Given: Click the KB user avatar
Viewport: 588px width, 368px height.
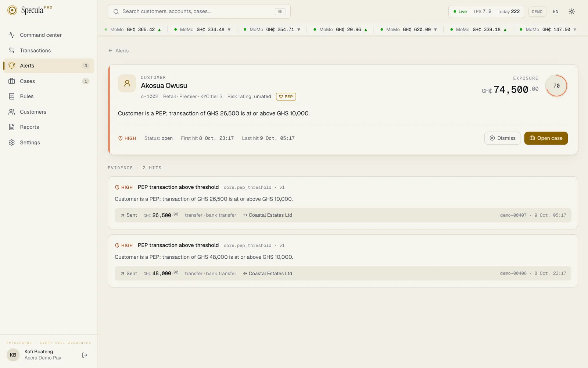Looking at the screenshot, I should click(13, 355).
